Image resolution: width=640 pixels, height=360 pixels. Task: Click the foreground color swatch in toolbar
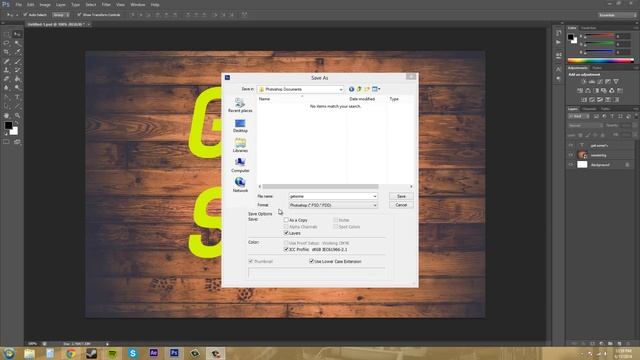[x=8, y=125]
